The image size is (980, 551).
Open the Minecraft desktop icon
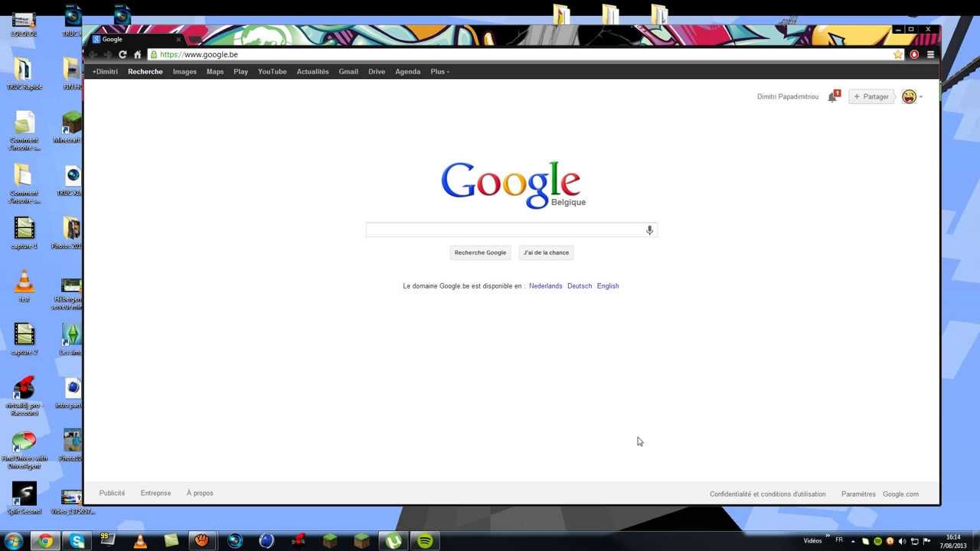(71, 127)
